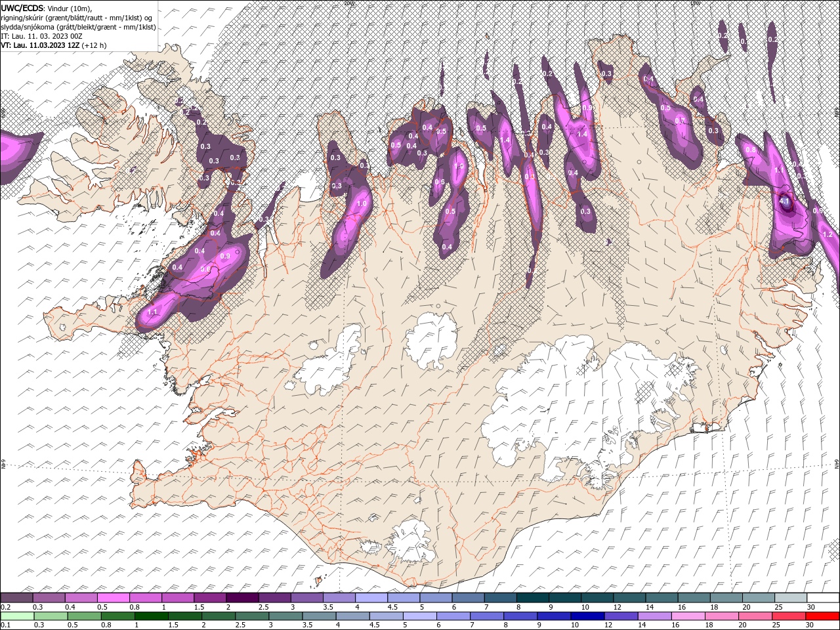This screenshot has width=840, height=630.
Task: Click the '30' label on the rain scale
Action: [x=810, y=625]
